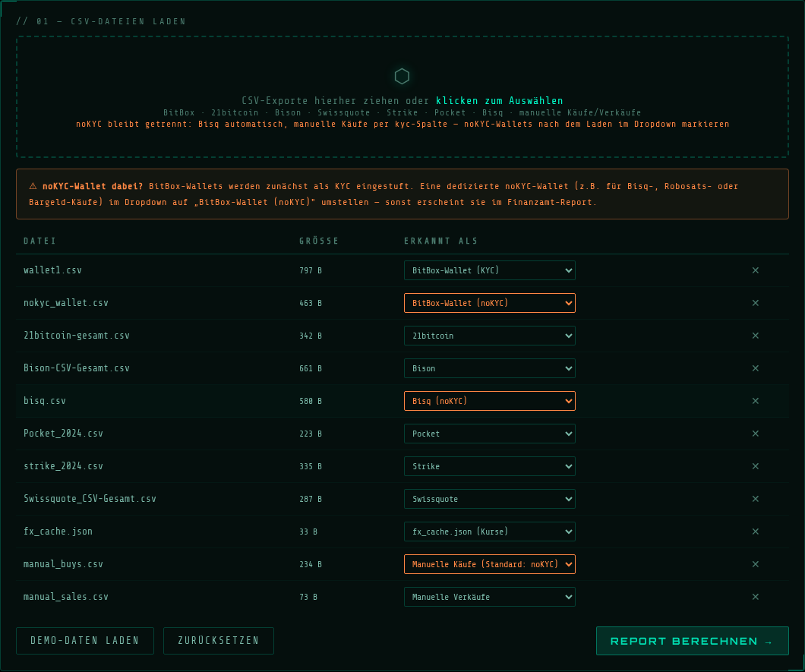Remove bisq.csv with its X icon
The width and height of the screenshot is (805, 672).
point(755,401)
